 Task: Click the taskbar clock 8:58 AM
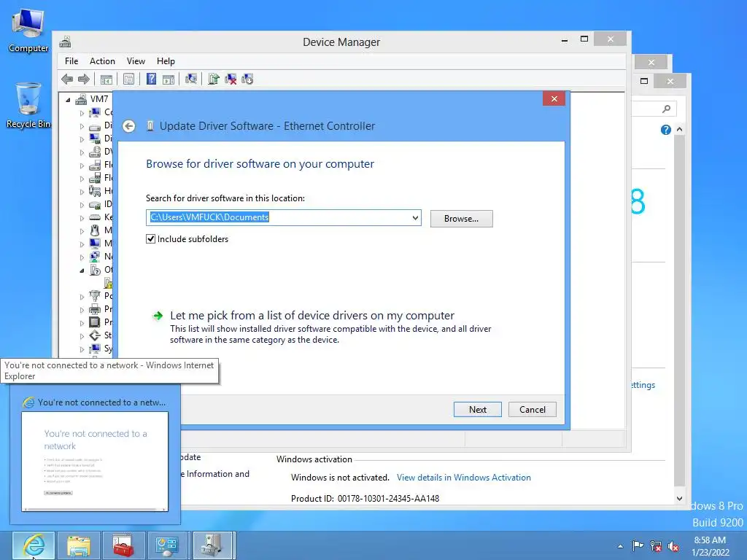tap(710, 540)
